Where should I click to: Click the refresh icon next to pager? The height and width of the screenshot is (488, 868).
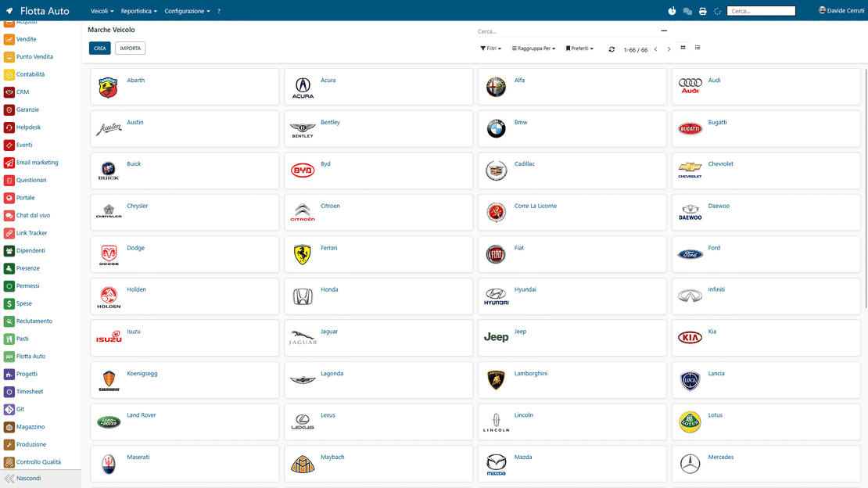click(x=612, y=49)
